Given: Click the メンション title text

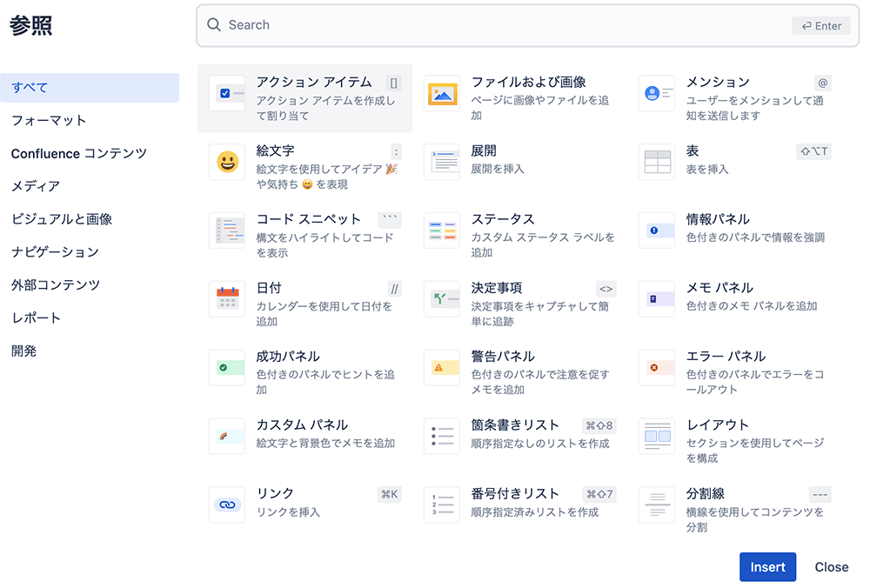Looking at the screenshot, I should pos(718,82).
